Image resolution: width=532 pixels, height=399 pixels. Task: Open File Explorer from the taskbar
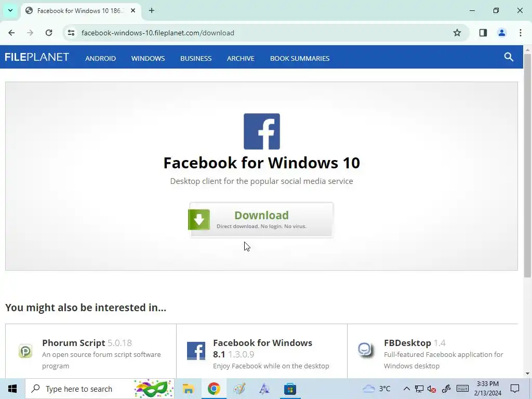[188, 389]
